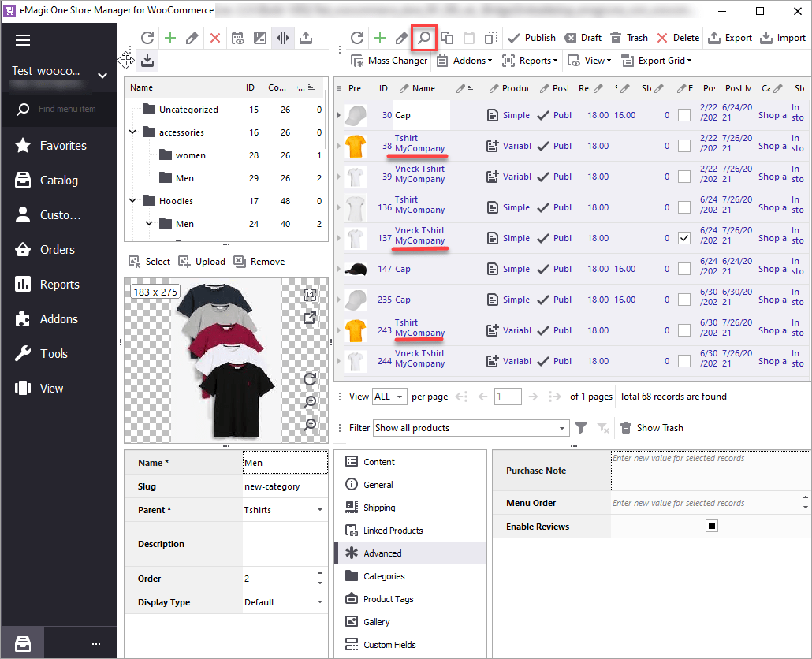Increase the Order value stepper
Image resolution: width=812 pixels, height=659 pixels.
(x=319, y=574)
